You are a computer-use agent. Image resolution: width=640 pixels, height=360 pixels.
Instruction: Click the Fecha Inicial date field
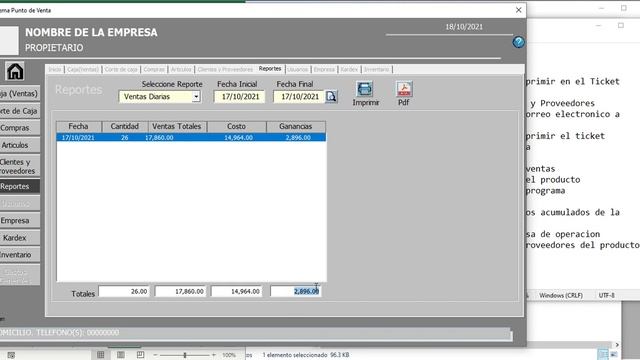point(240,97)
